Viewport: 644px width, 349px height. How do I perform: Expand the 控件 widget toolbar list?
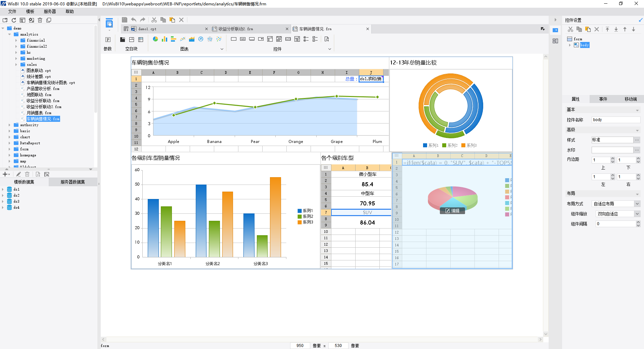point(329,49)
